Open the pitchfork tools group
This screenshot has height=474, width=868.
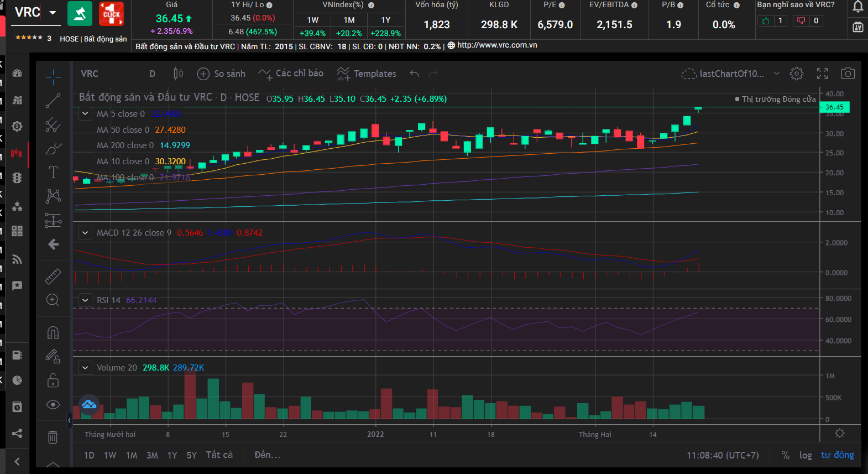pos(53,125)
